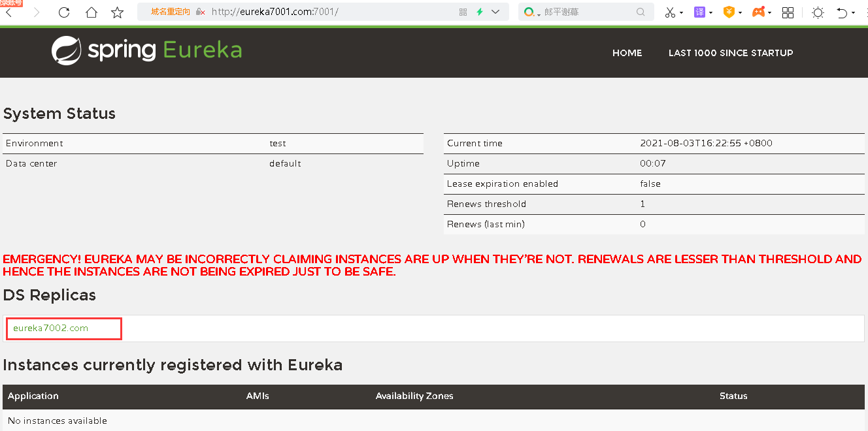Select the 'test' environment value
Screen dimensions: 868x431
[x=278, y=143]
